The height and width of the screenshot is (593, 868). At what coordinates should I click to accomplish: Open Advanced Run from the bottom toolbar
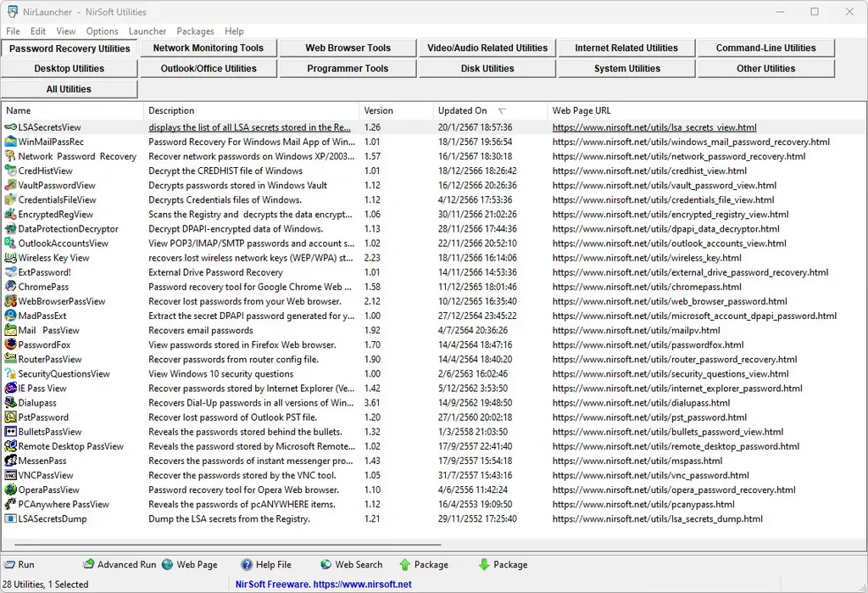point(120,565)
